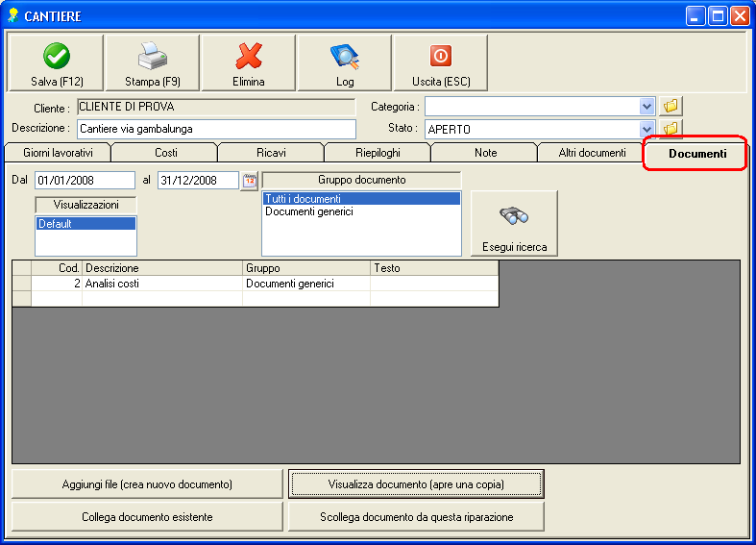This screenshot has width=756, height=545.
Task: Sort by the Descrizione column header
Action: coord(162,268)
